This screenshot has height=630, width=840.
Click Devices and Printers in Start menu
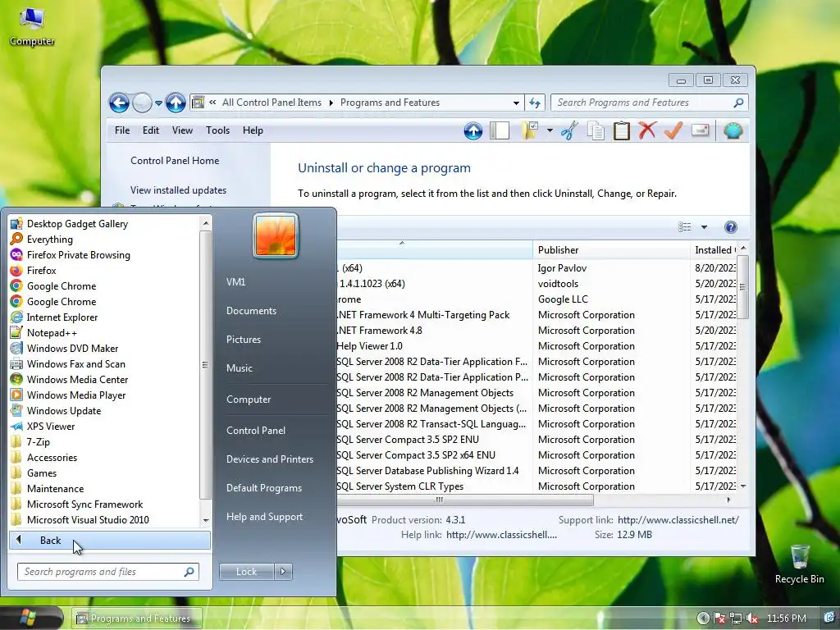coord(269,459)
